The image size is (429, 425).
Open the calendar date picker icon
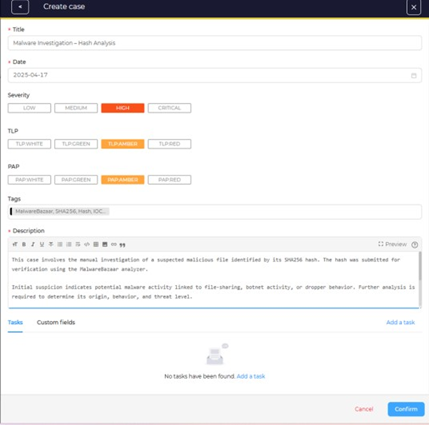(x=414, y=76)
